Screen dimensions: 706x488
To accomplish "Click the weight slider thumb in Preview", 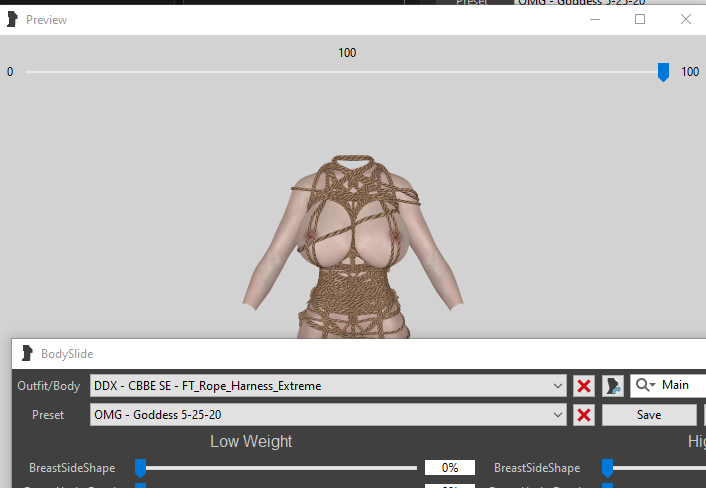I will click(x=663, y=72).
